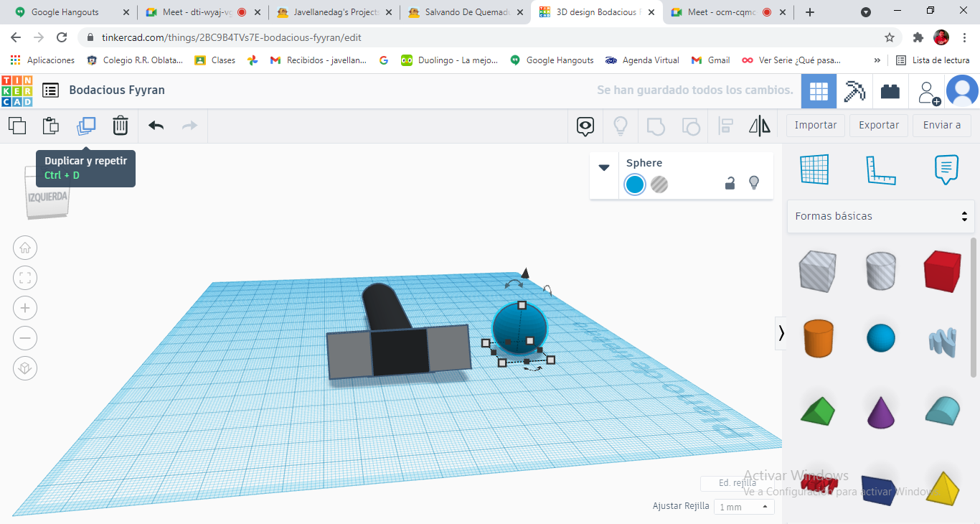
Task: Select the Ruler tool icon
Action: 880,170
